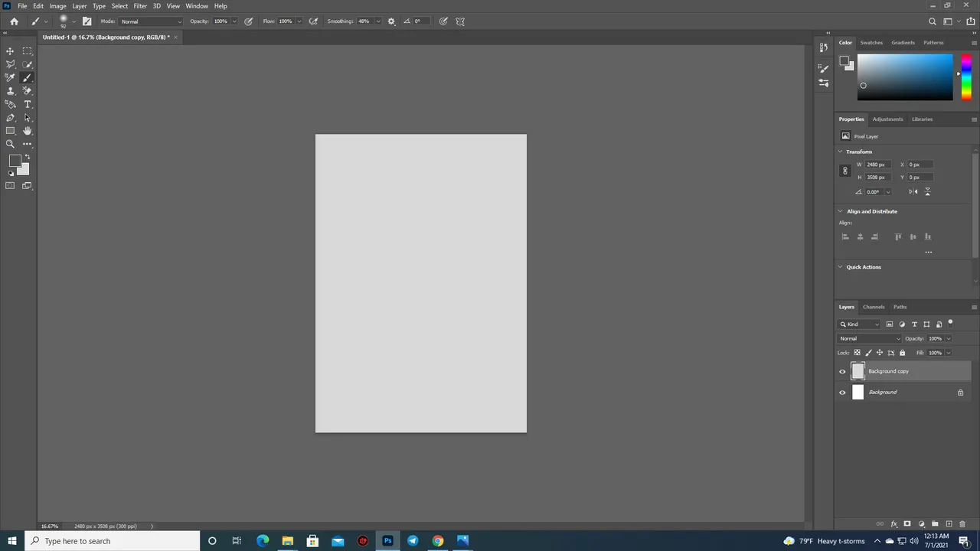This screenshot has height=551, width=980.
Task: Toggle pressure for opacity
Action: coord(249,21)
